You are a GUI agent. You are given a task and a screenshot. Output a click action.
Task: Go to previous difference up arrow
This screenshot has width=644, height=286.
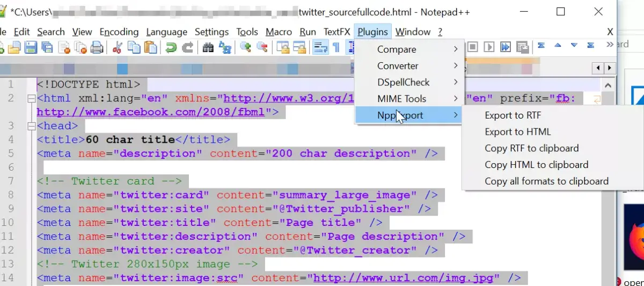point(558,46)
